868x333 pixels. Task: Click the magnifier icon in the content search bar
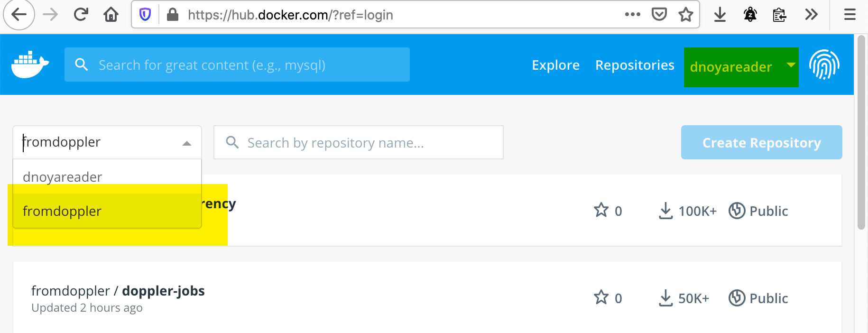(82, 65)
